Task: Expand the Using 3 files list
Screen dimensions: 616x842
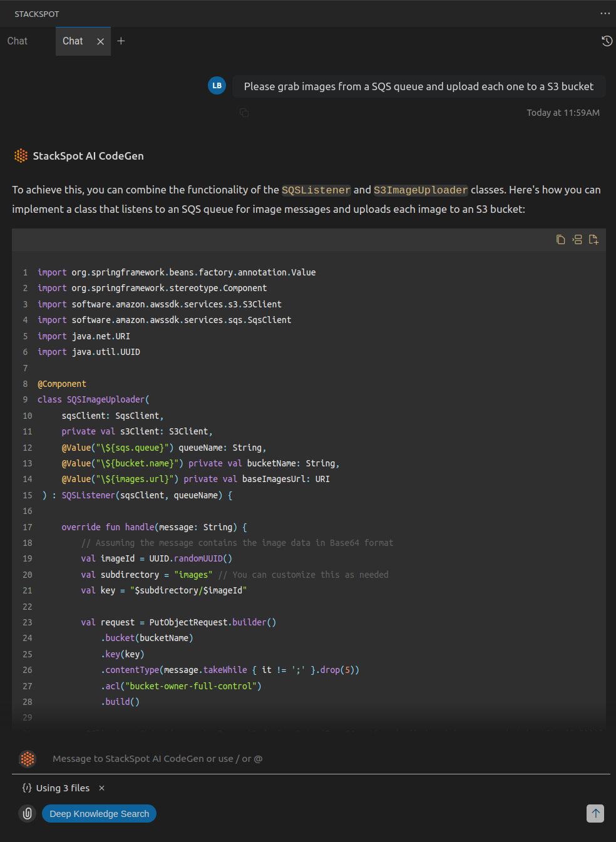Action: [x=62, y=788]
